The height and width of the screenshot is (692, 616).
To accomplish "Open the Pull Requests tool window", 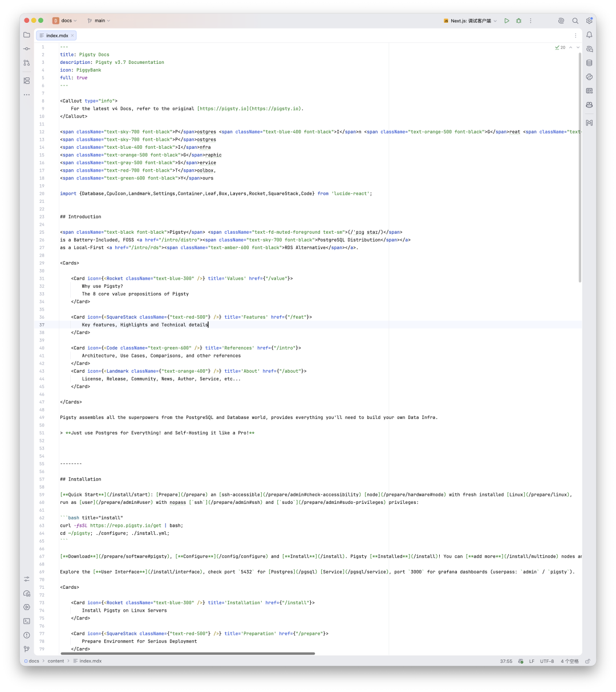I will coord(27,63).
